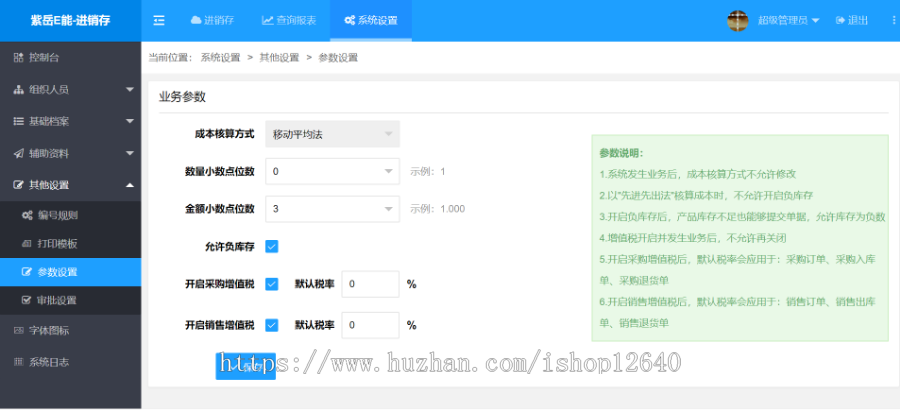Toggle the 允许负库存 checkbox
The image size is (900, 411).
click(x=272, y=247)
